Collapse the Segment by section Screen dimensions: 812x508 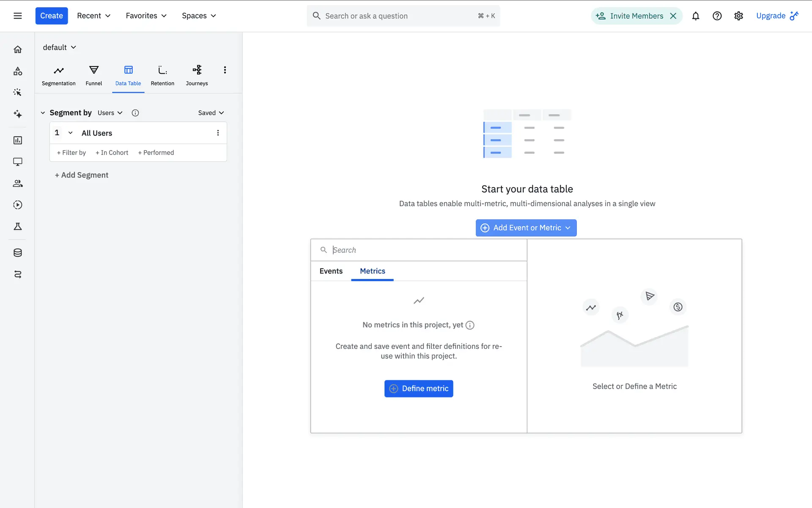click(43, 113)
